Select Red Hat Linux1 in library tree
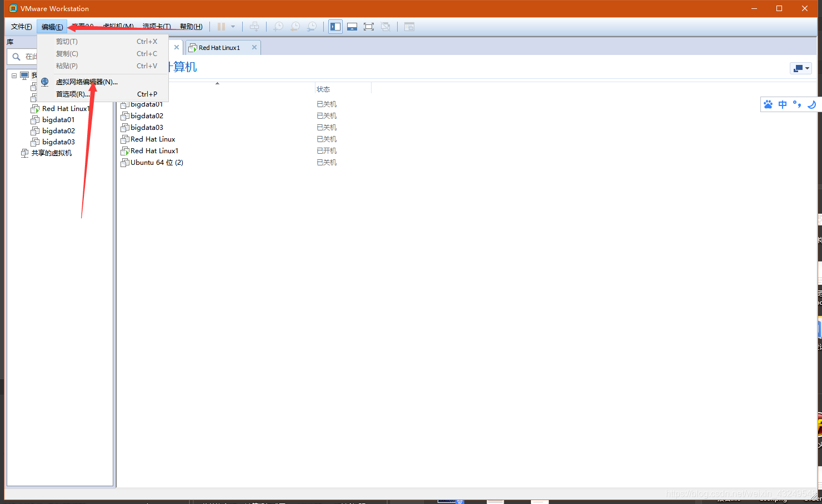The width and height of the screenshot is (822, 504). (x=66, y=109)
